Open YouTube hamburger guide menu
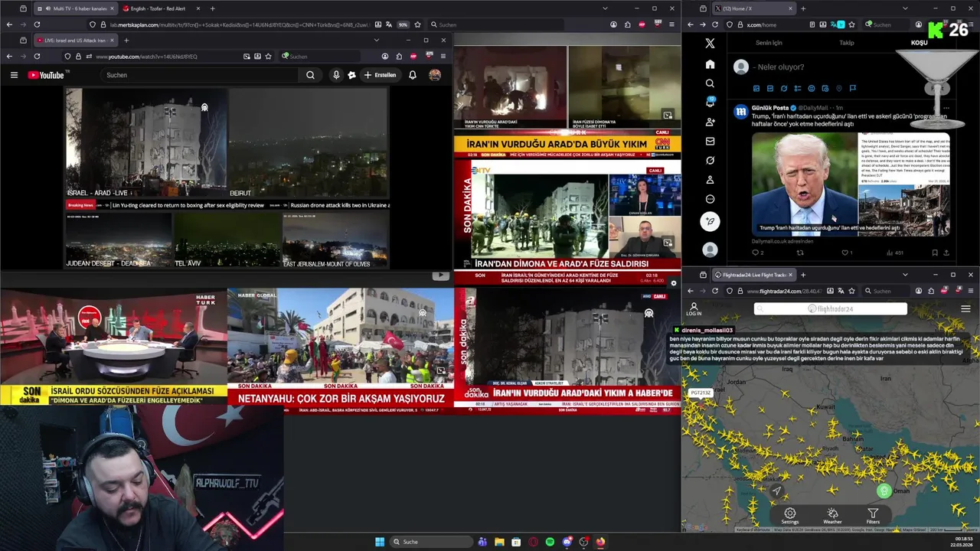 coord(14,75)
